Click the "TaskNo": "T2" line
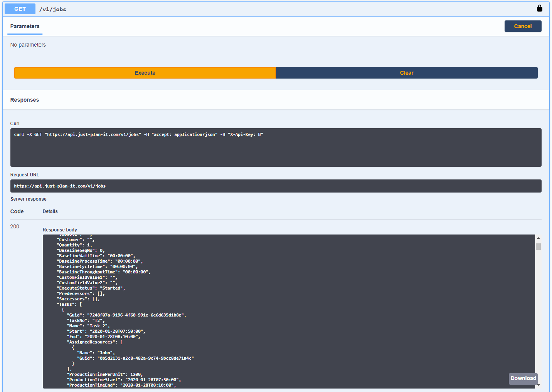 (x=86, y=320)
